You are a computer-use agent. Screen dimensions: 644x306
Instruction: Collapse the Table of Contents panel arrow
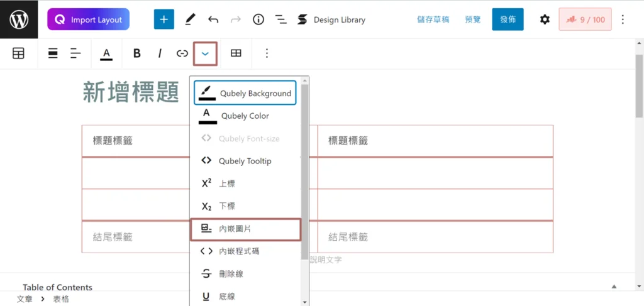614,287
